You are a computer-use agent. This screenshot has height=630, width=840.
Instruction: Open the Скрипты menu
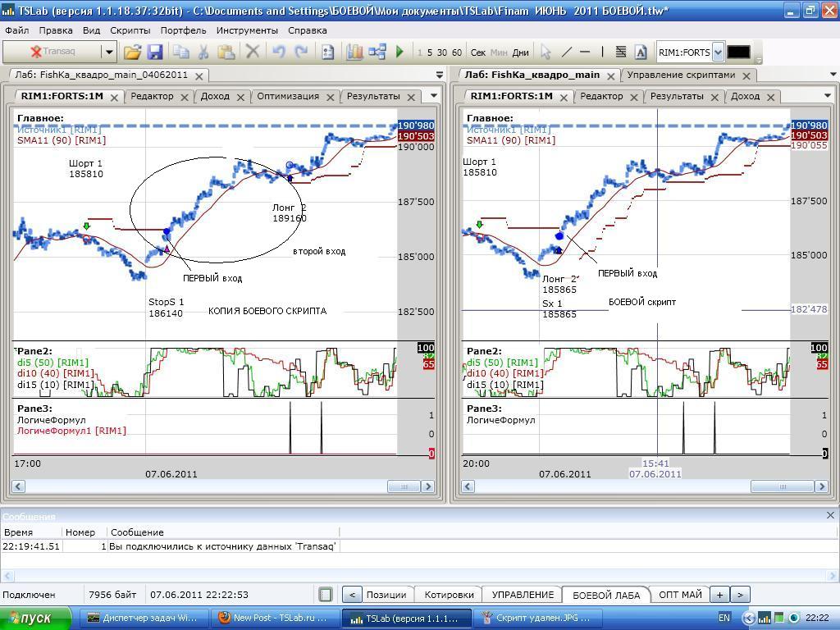tap(130, 30)
